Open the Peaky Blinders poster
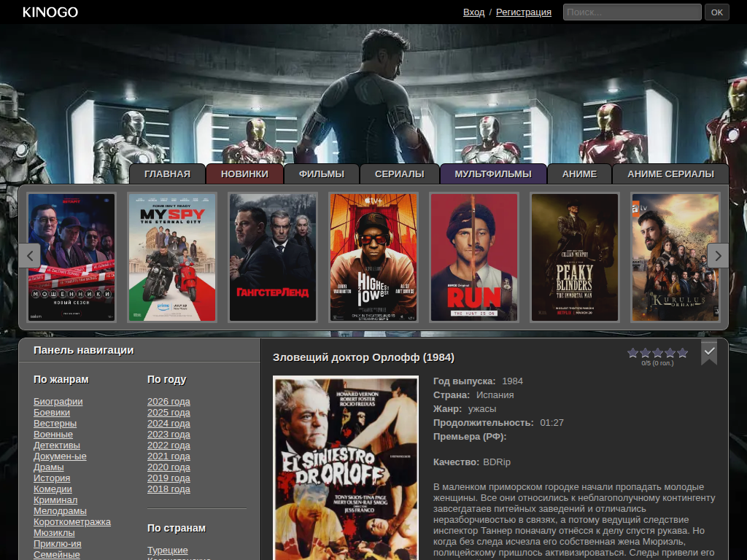This screenshot has height=560, width=747. (x=575, y=257)
